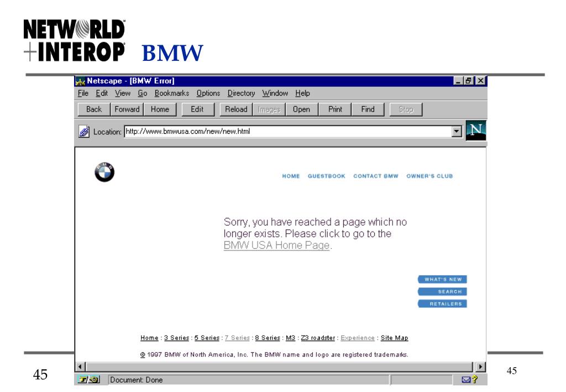Click the HOME link in top navigation

point(291,176)
